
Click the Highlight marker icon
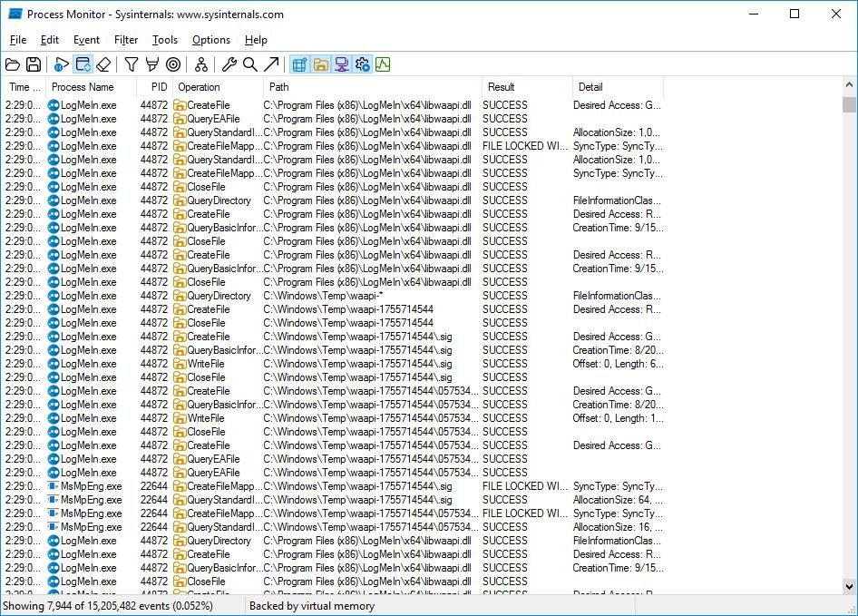coord(152,64)
